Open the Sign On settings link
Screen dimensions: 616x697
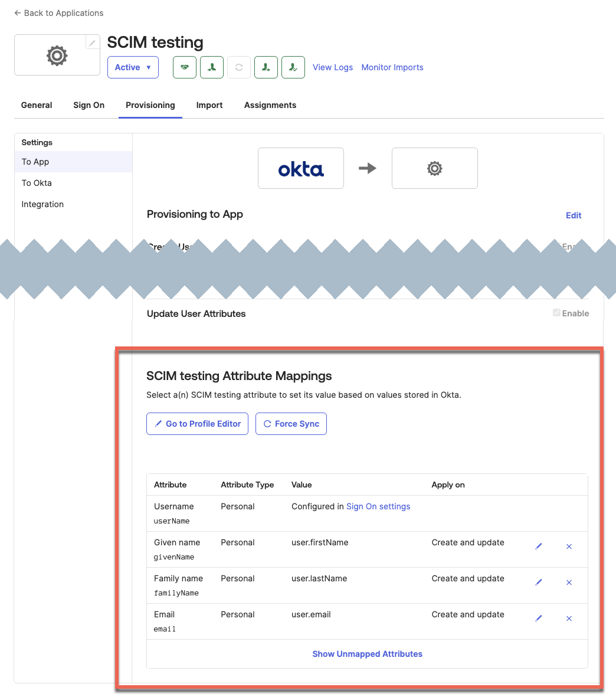[x=378, y=506]
